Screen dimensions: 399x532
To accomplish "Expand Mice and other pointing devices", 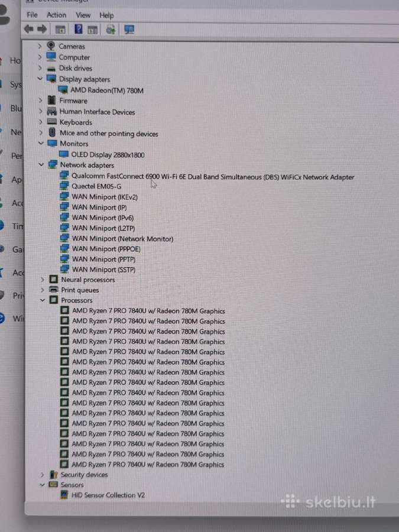I will click(41, 132).
